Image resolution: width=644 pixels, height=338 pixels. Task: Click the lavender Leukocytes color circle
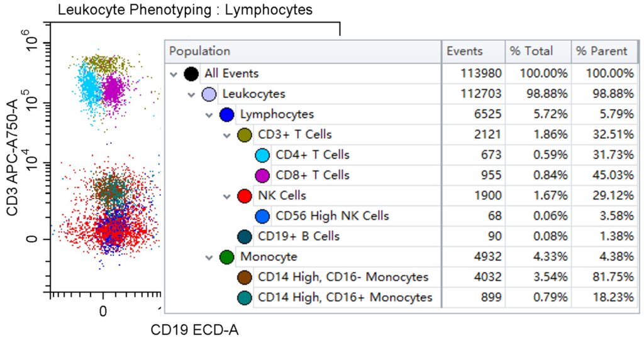coord(209,94)
